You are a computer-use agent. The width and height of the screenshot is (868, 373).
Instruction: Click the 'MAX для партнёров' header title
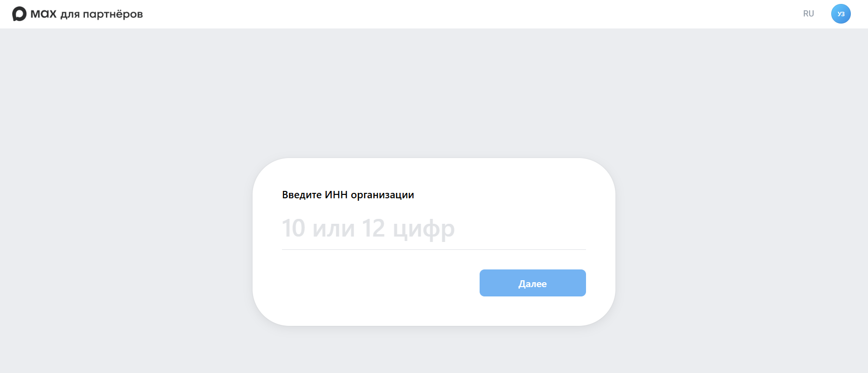(86, 14)
